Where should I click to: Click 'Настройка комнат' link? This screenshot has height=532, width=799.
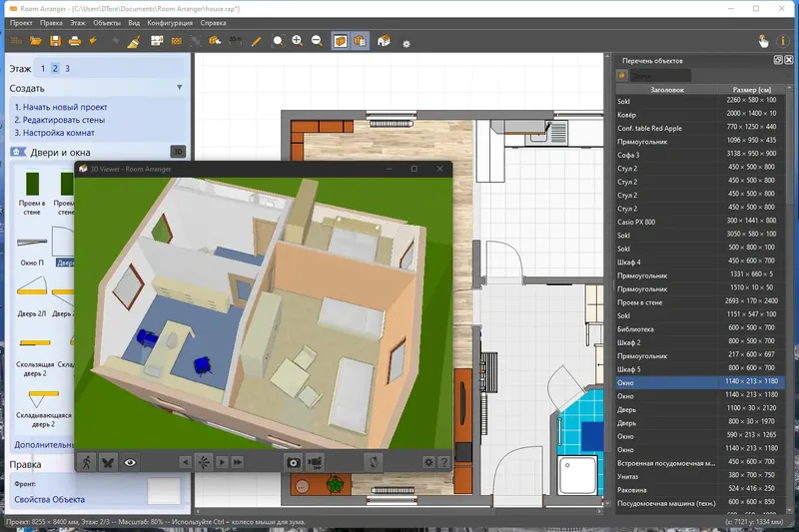[x=54, y=133]
